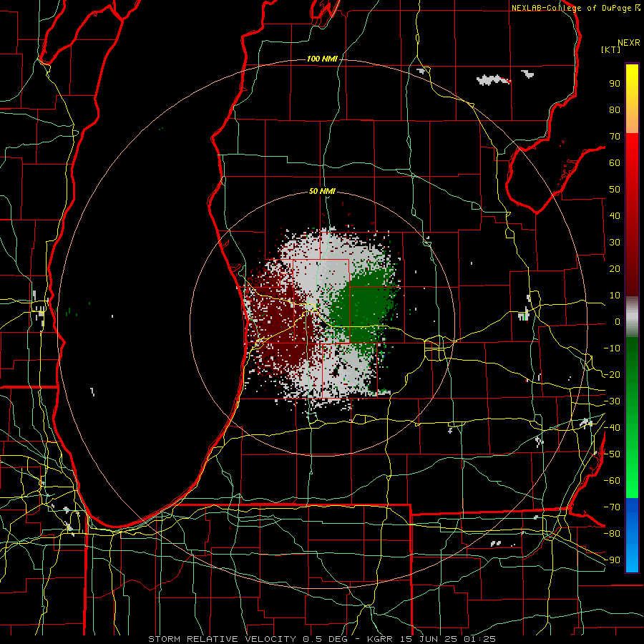Click the "-40" velocity scale label

[612, 428]
